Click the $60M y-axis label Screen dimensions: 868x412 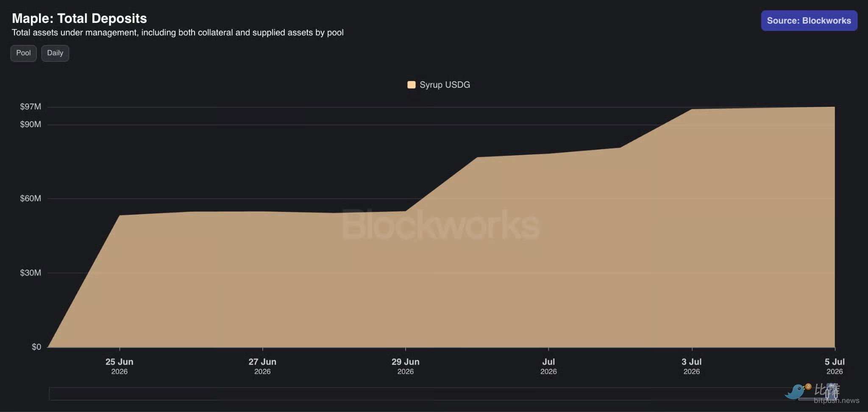[31, 198]
